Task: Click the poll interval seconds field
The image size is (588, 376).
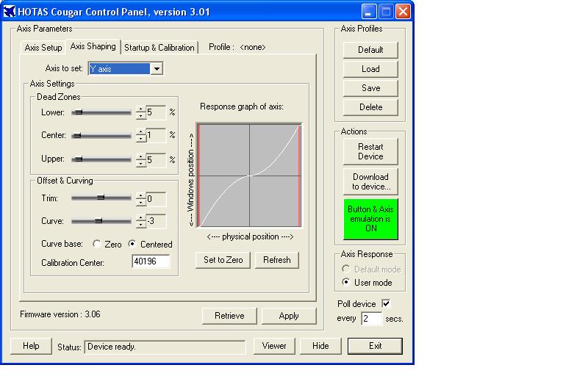Action: coord(371,319)
